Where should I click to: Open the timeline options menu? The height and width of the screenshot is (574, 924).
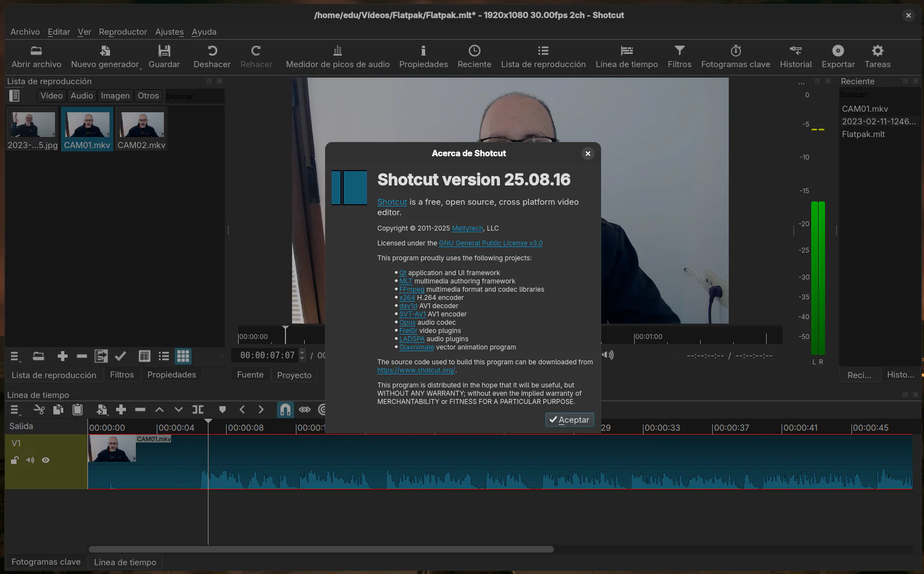point(14,409)
